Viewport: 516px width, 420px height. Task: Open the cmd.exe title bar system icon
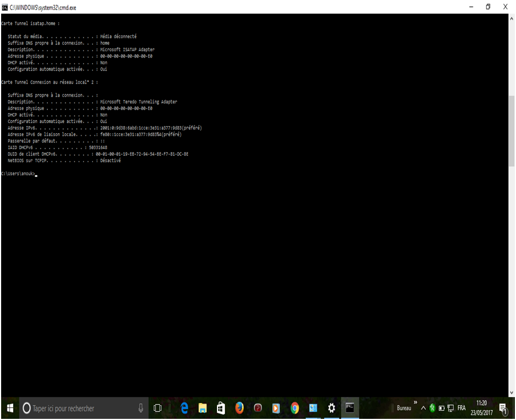[5, 7]
